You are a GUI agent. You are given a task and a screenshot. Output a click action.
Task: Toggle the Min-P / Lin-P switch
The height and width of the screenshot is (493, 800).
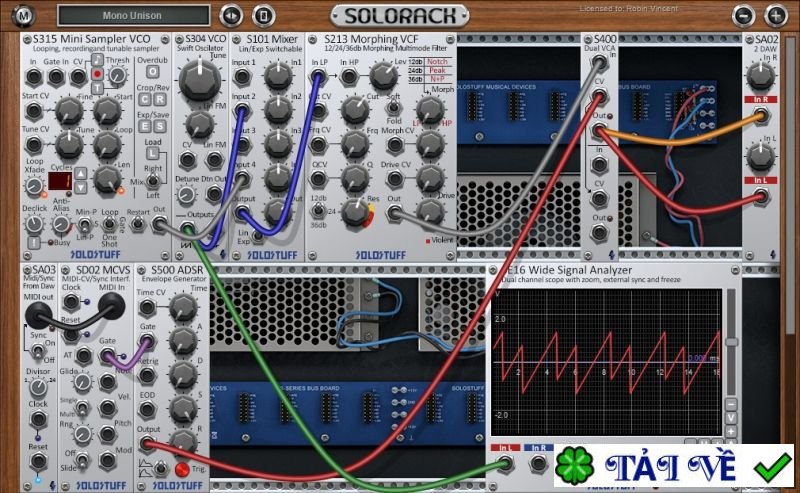pyautogui.click(x=85, y=225)
